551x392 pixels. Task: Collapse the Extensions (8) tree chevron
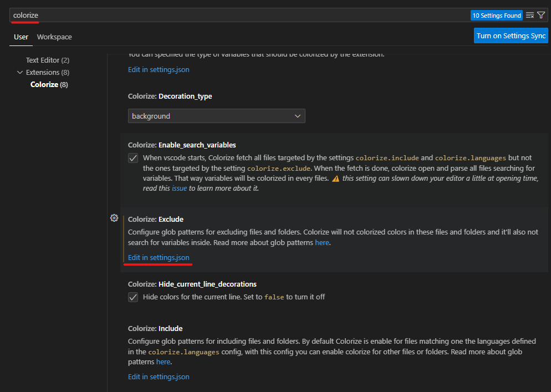[x=20, y=72]
